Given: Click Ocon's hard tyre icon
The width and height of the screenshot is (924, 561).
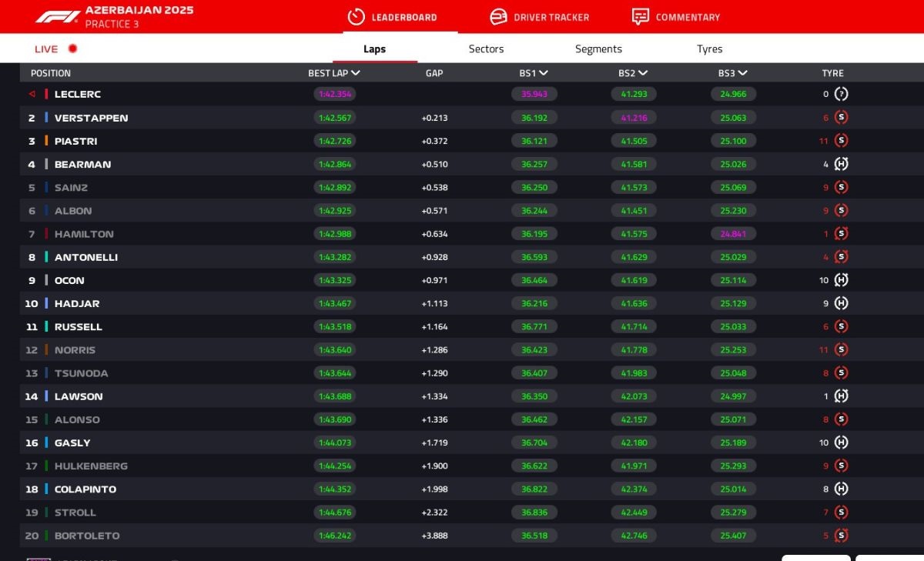Looking at the screenshot, I should click(x=841, y=280).
